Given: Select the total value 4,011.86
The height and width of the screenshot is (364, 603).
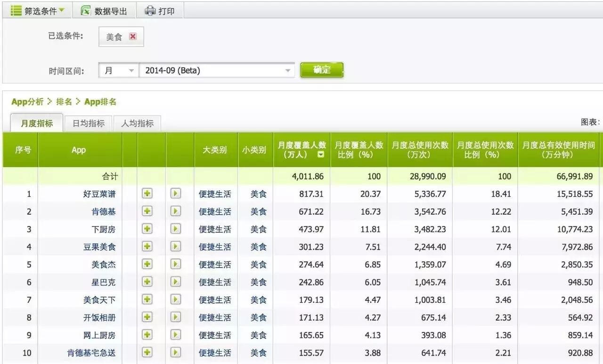Looking at the screenshot, I should coord(308,177).
